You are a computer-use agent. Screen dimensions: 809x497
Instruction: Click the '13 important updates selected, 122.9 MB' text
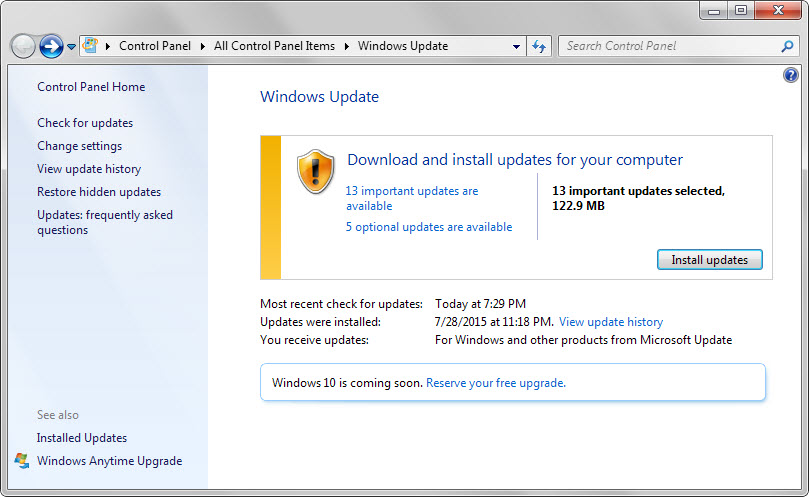[639, 198]
